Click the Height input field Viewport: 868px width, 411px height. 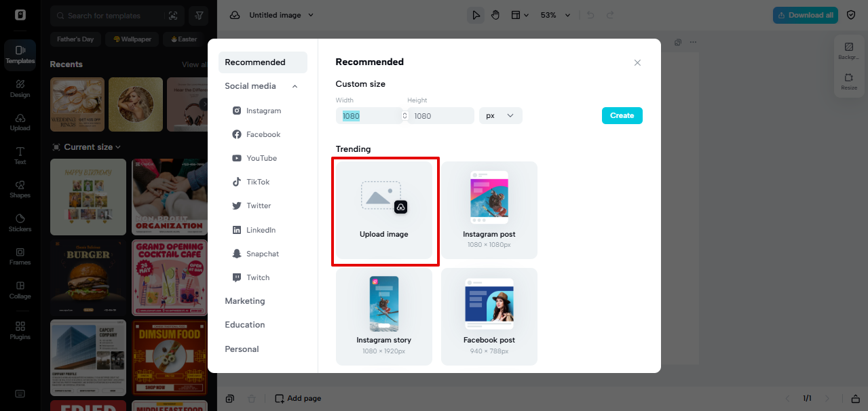440,116
